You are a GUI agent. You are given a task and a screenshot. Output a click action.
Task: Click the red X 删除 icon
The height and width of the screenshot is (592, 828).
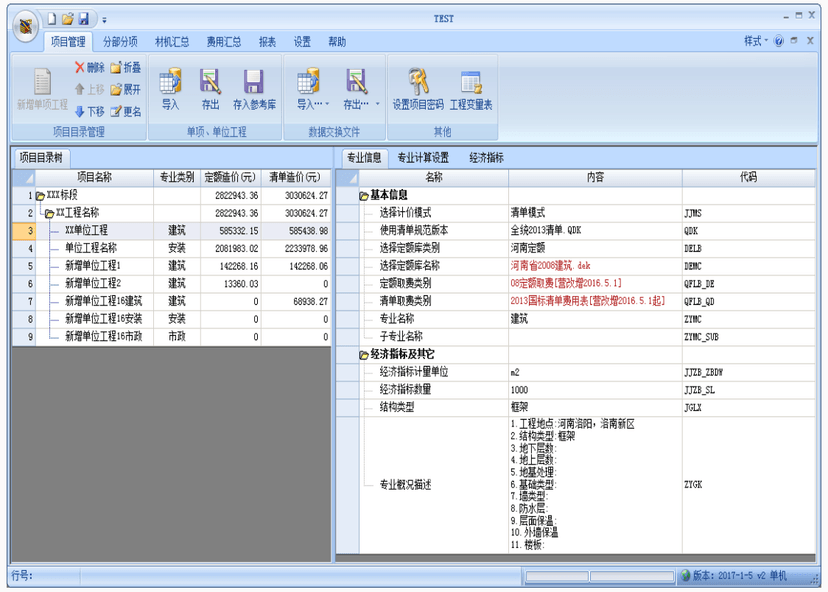tap(80, 67)
